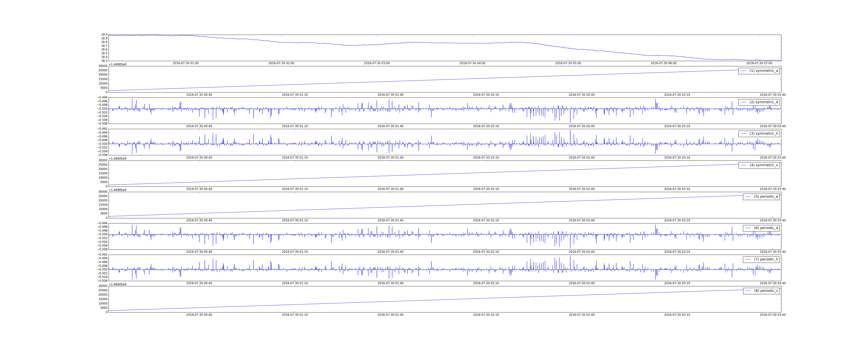Click the 18.4 y-axis tick value

104,57
